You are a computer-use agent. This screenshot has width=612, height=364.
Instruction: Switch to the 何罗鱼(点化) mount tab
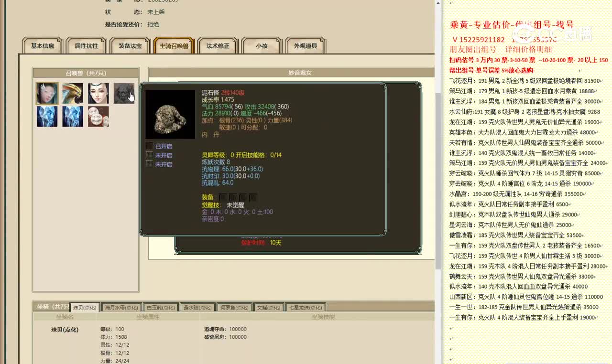click(x=234, y=308)
